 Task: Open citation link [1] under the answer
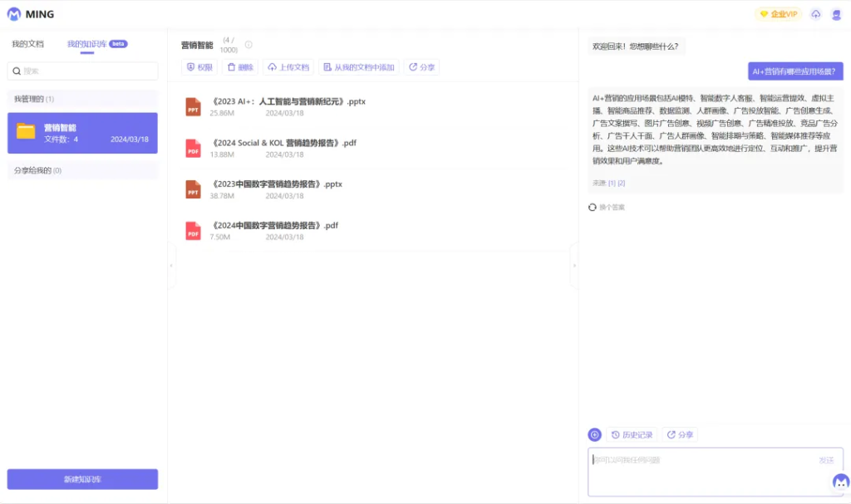612,183
